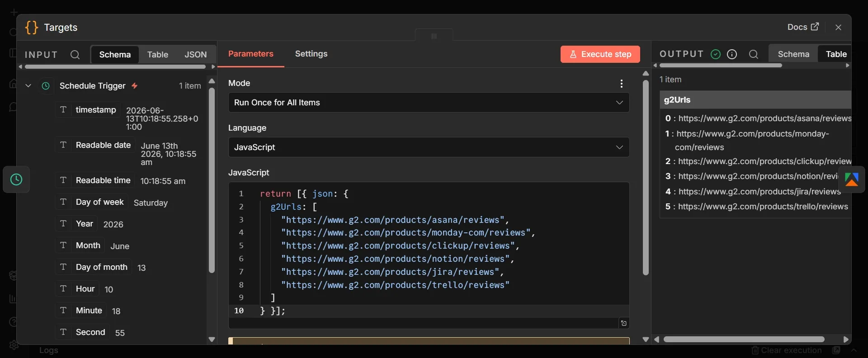Image resolution: width=868 pixels, height=358 pixels.
Task: Click the input panel horizontal scrollbar
Action: tap(115, 67)
